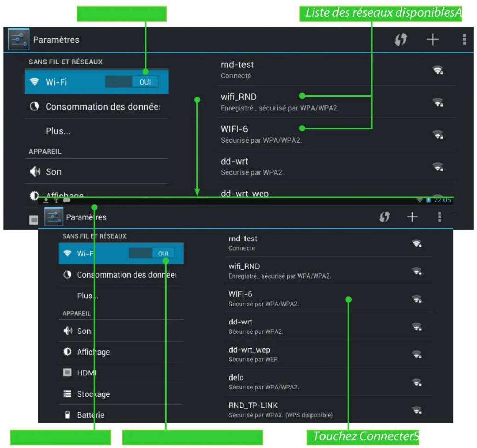This screenshot has width=477, height=448.
Task: Select rnd-test network in lower screenshot
Action: [329, 243]
